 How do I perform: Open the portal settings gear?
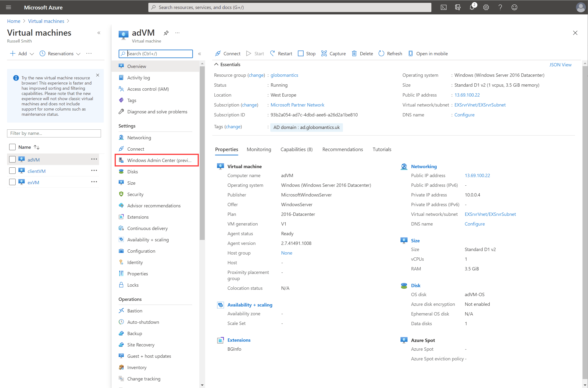[x=486, y=7]
